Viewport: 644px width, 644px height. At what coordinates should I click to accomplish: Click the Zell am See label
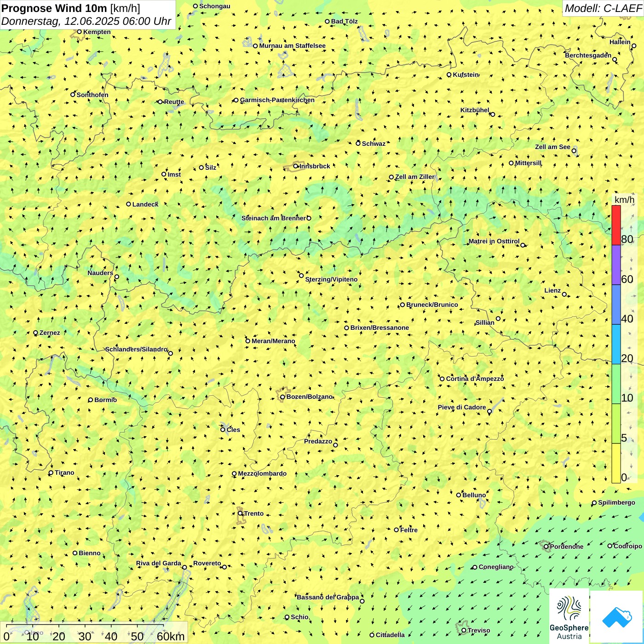point(552,147)
